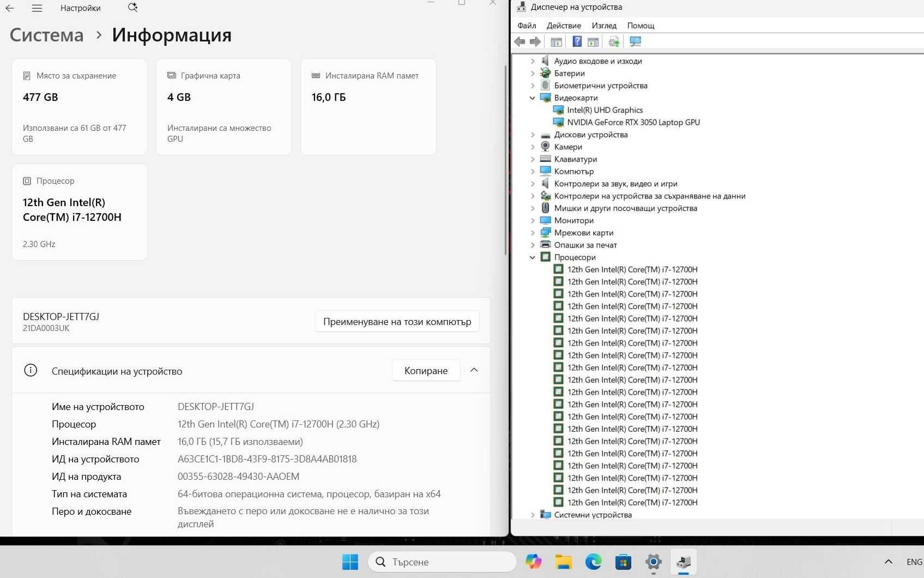Open Microsoft Store from the taskbar

(x=623, y=562)
